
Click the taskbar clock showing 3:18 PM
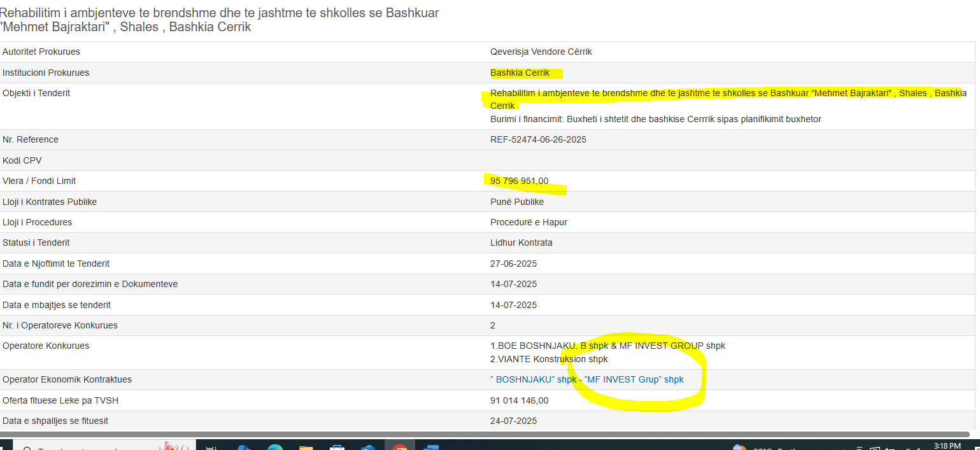coord(946,446)
